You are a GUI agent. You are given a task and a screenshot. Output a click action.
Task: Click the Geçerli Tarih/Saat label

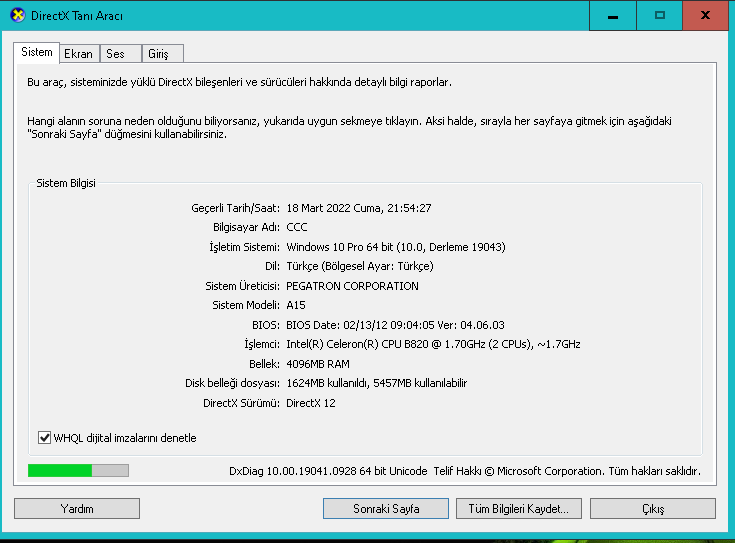pyautogui.click(x=235, y=208)
